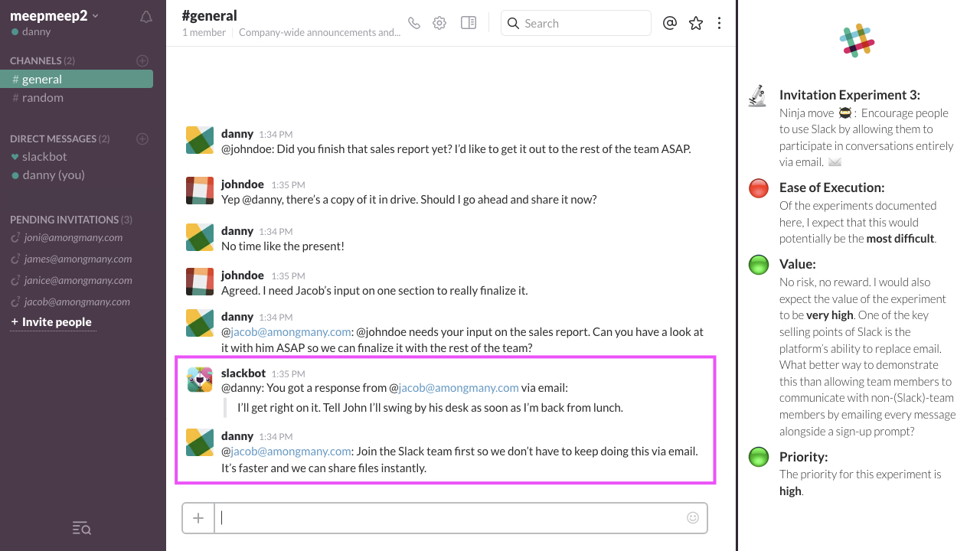Click the #general channel title
This screenshot has width=980, height=551.
(210, 15)
